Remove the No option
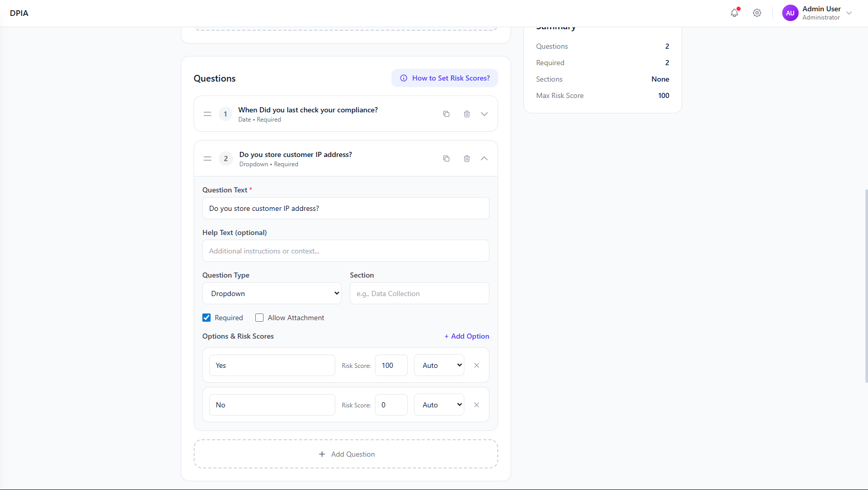The height and width of the screenshot is (490, 868). (x=477, y=405)
